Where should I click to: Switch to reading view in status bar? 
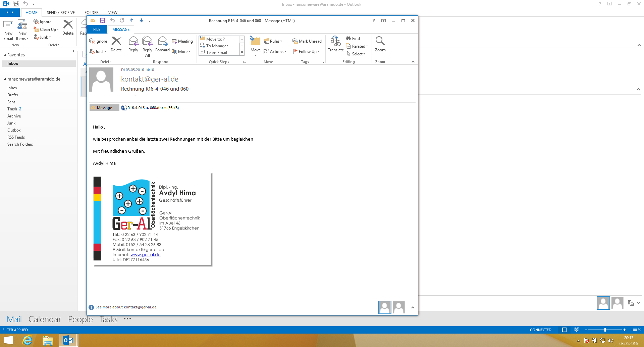[x=577, y=330]
